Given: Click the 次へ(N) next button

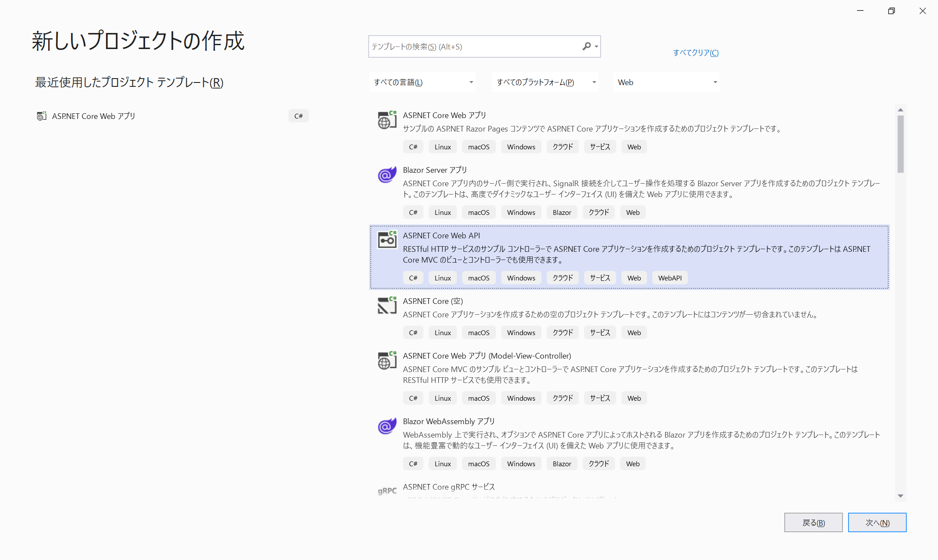Looking at the screenshot, I should click(877, 523).
